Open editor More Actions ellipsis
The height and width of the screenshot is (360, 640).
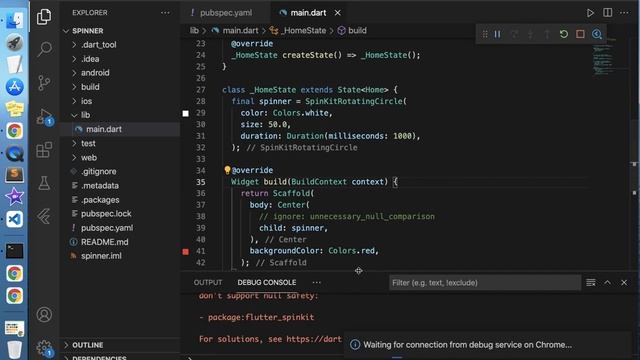pyautogui.click(x=624, y=13)
